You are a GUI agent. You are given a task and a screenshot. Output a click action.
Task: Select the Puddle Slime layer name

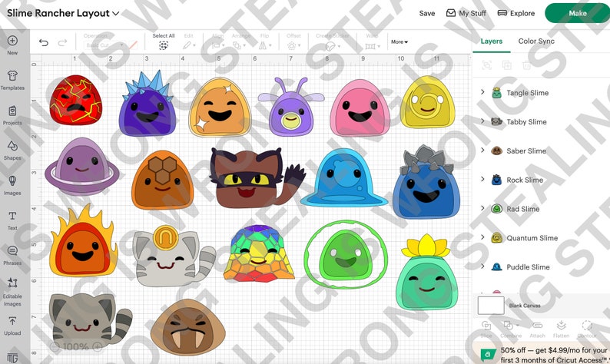pos(528,267)
